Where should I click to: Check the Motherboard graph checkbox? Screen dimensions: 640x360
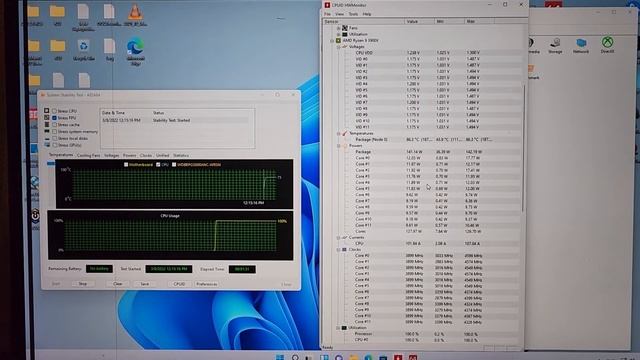pos(126,164)
